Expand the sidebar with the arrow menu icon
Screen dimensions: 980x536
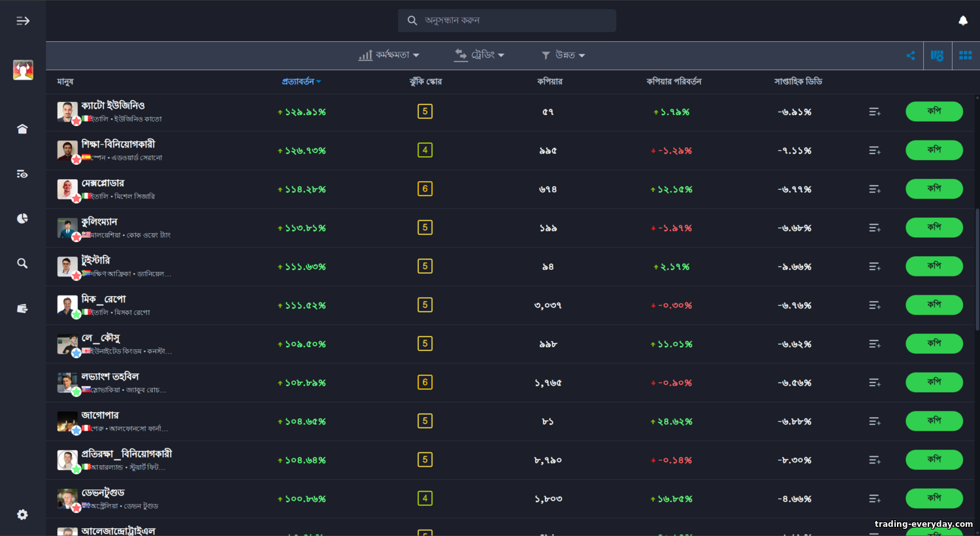coord(23,21)
